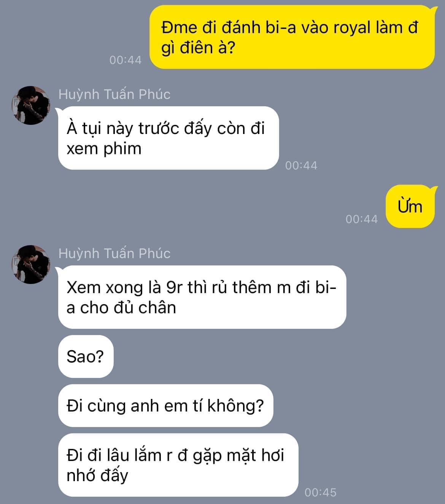The height and width of the screenshot is (504, 445).
Task: Tap the 'Sao?' message bubble
Action: (x=86, y=356)
